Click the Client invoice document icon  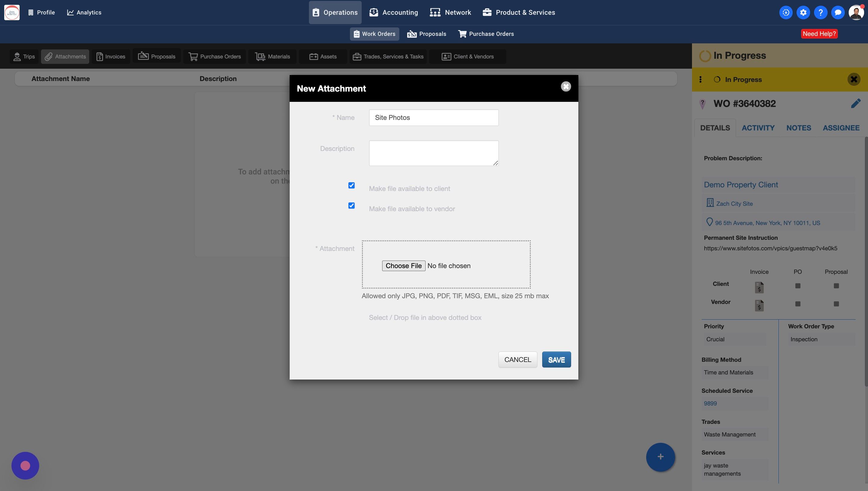click(759, 287)
